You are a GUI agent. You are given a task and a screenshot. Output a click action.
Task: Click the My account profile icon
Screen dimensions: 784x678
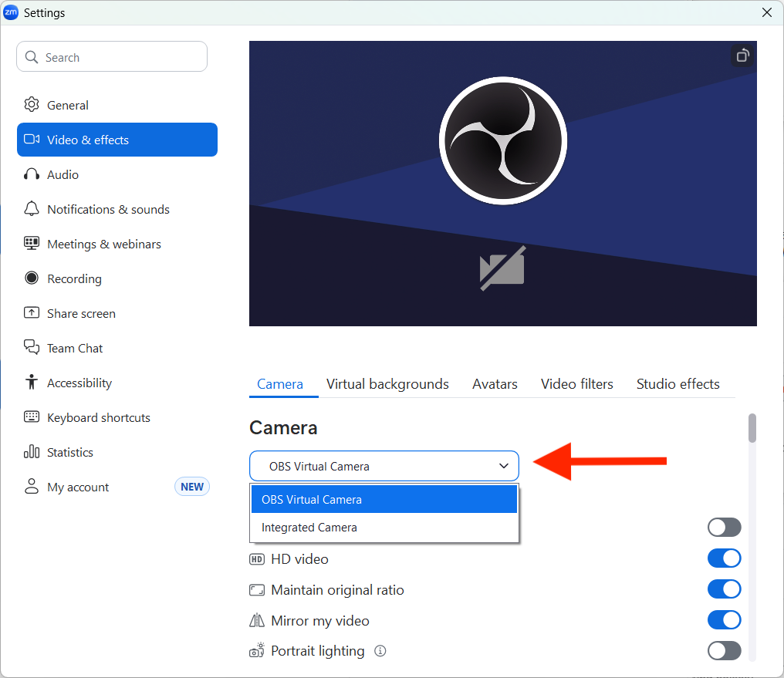click(32, 486)
